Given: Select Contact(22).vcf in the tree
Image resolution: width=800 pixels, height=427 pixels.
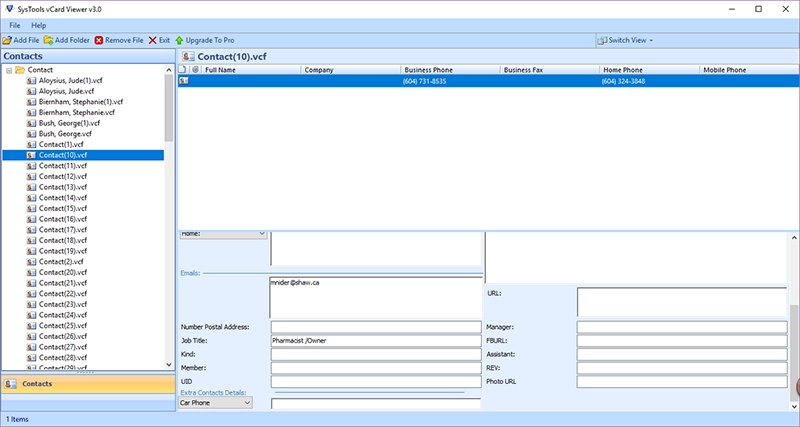Looking at the screenshot, I should pos(63,293).
